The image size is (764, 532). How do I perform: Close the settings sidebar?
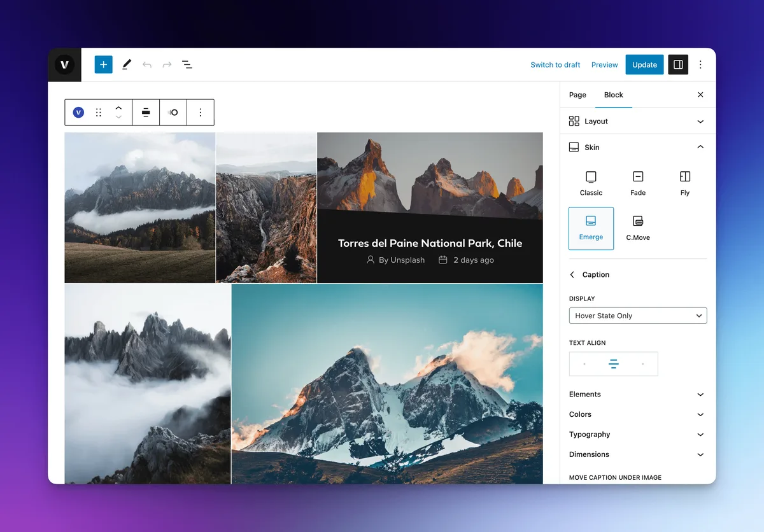click(700, 95)
